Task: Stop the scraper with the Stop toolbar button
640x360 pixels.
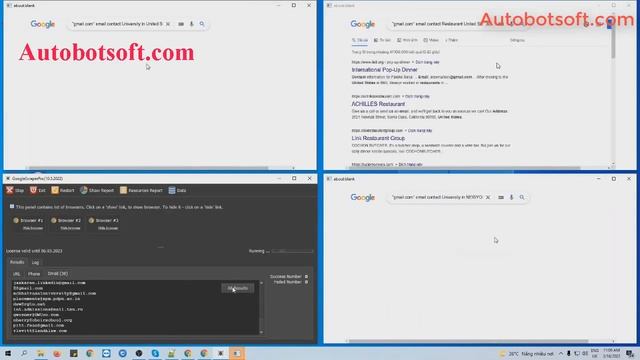Action: click(15, 190)
